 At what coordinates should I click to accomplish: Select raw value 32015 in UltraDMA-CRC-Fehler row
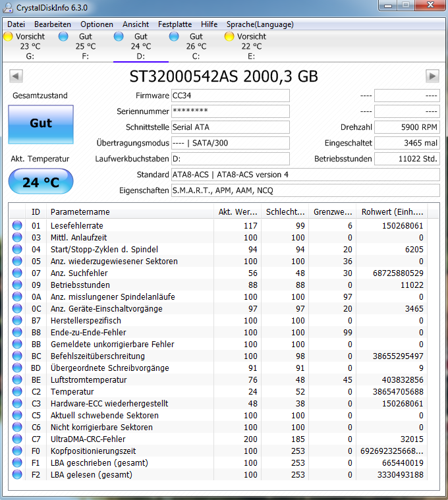(x=412, y=439)
